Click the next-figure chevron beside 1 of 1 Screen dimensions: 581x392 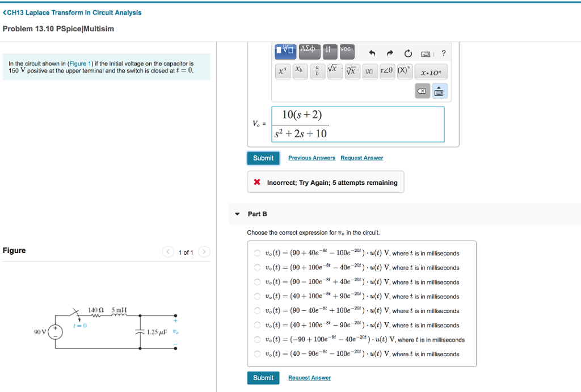(x=204, y=251)
